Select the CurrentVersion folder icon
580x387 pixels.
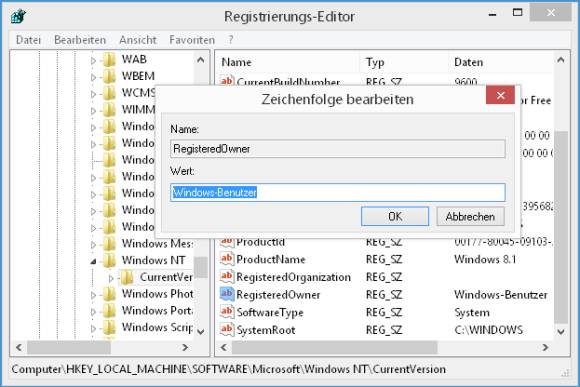[127, 277]
